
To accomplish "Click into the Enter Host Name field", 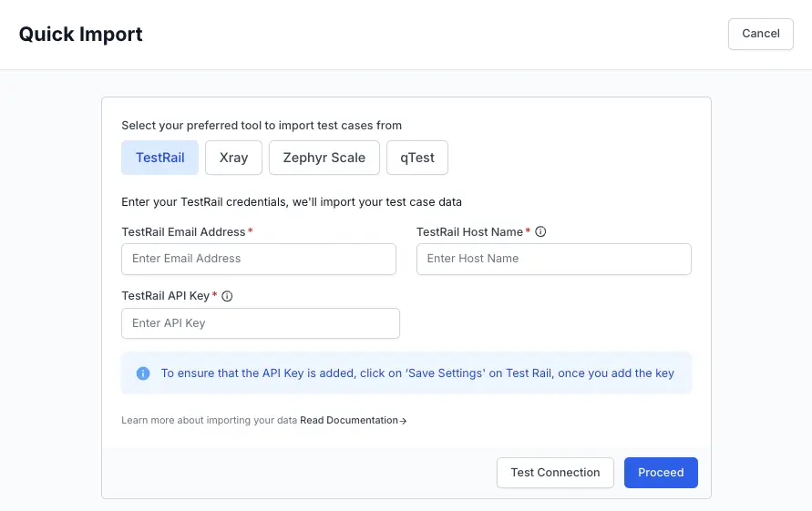I will [553, 259].
